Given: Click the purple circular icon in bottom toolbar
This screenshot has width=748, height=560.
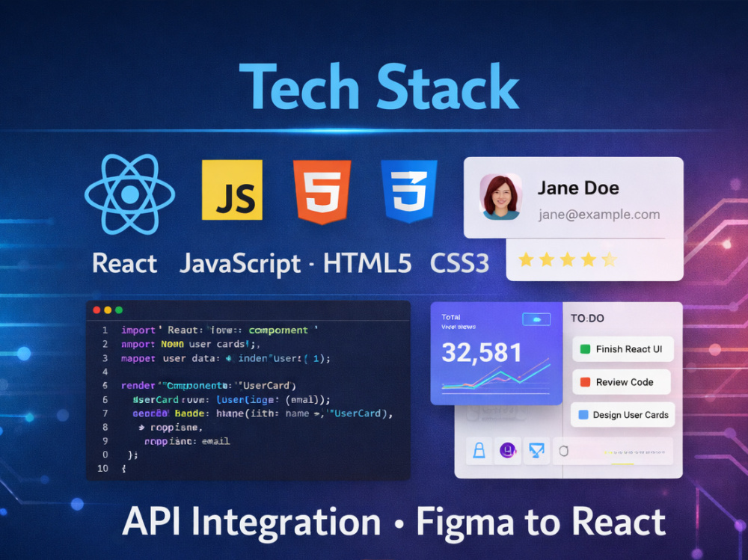Looking at the screenshot, I should [x=508, y=450].
